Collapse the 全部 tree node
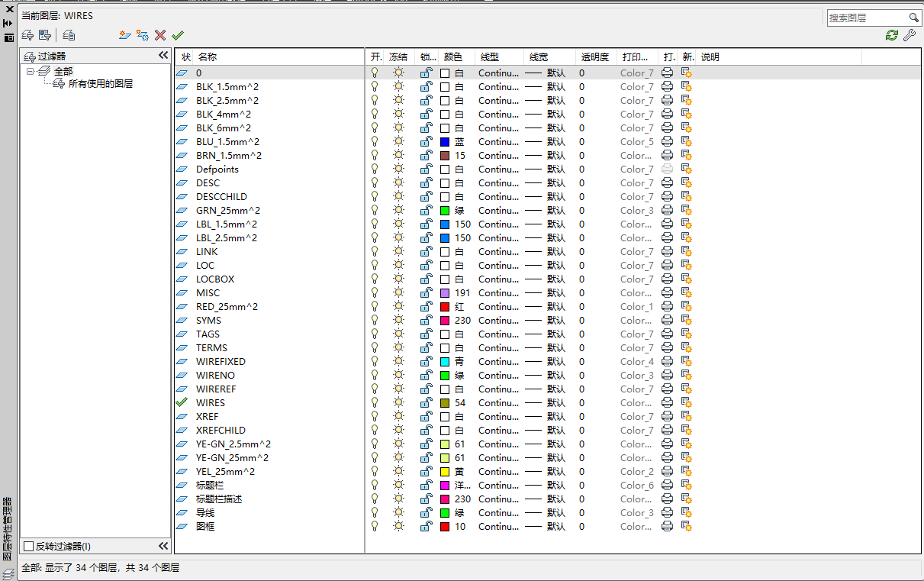 click(x=31, y=71)
